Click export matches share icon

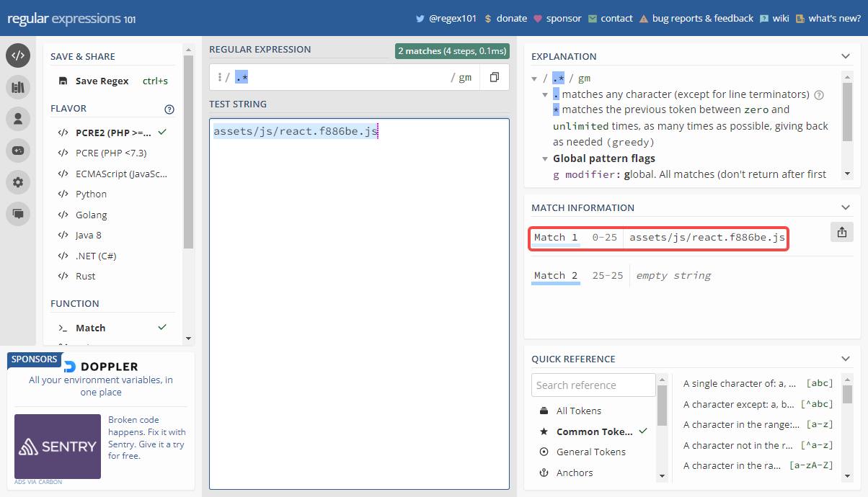(841, 232)
